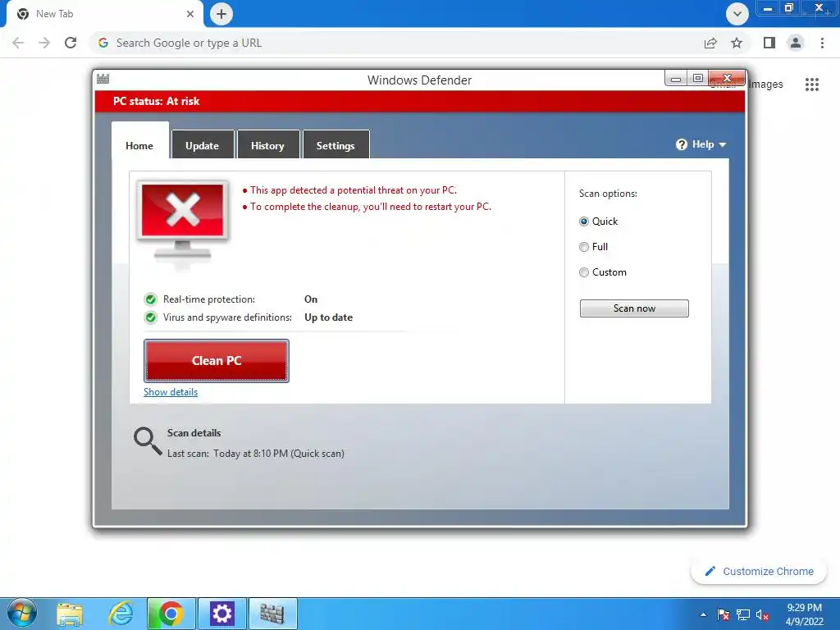Click the Windows Defender wall taskbar icon
This screenshot has height=630, width=840.
272,614
